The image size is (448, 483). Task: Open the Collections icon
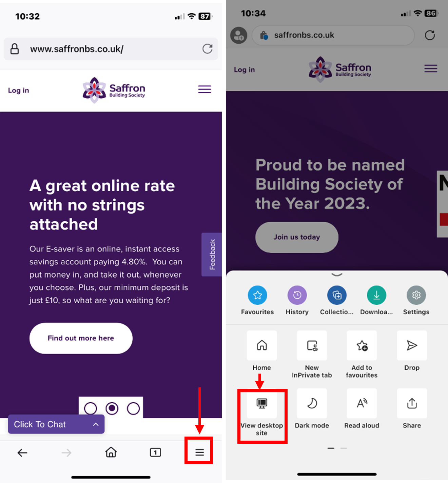pos(337,295)
